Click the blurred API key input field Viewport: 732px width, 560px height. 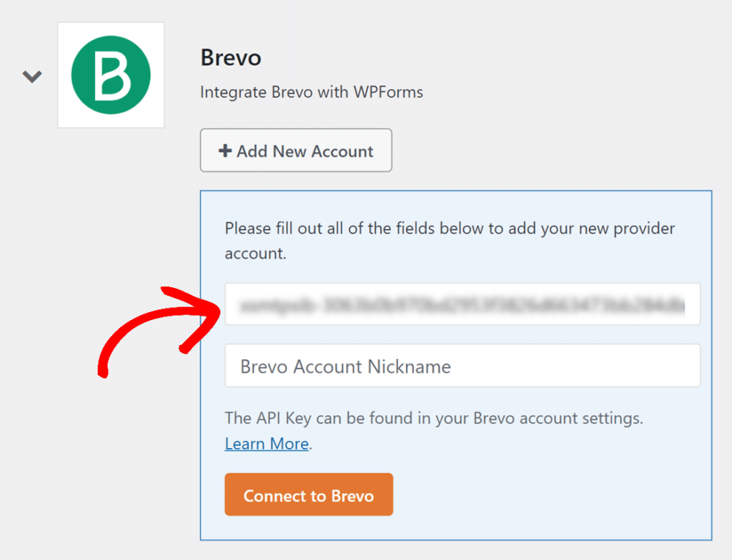[462, 305]
